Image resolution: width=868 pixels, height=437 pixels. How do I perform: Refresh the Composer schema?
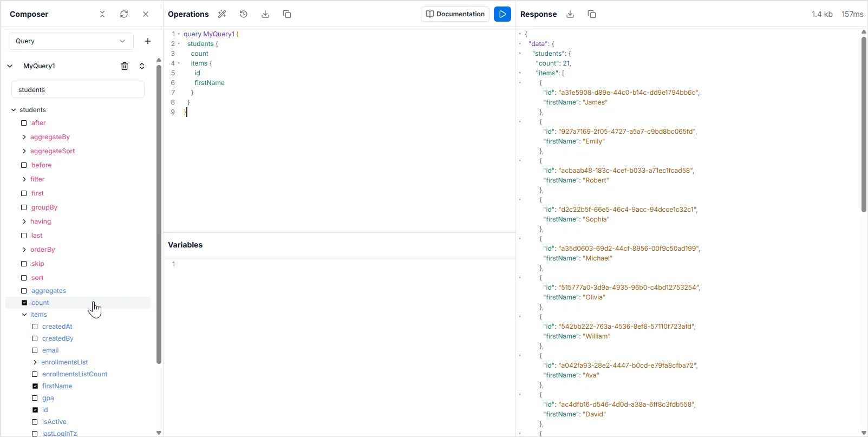124,14
